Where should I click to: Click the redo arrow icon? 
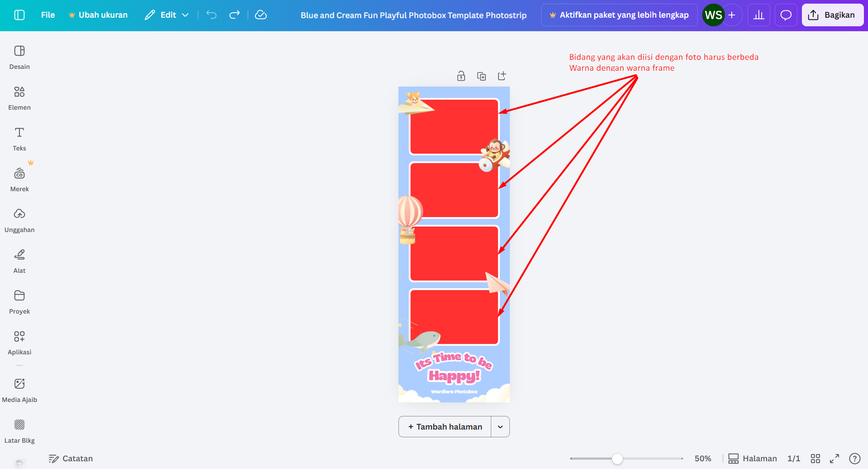[234, 15]
